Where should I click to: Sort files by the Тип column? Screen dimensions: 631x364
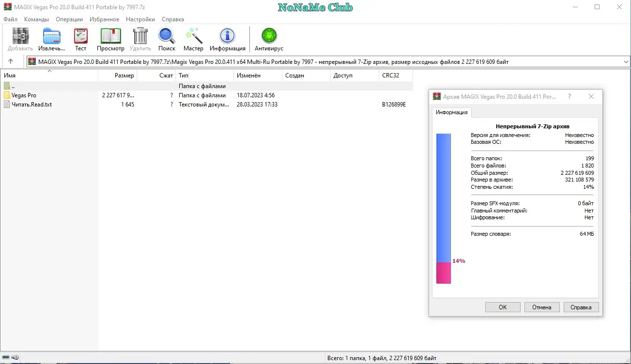[x=205, y=76]
